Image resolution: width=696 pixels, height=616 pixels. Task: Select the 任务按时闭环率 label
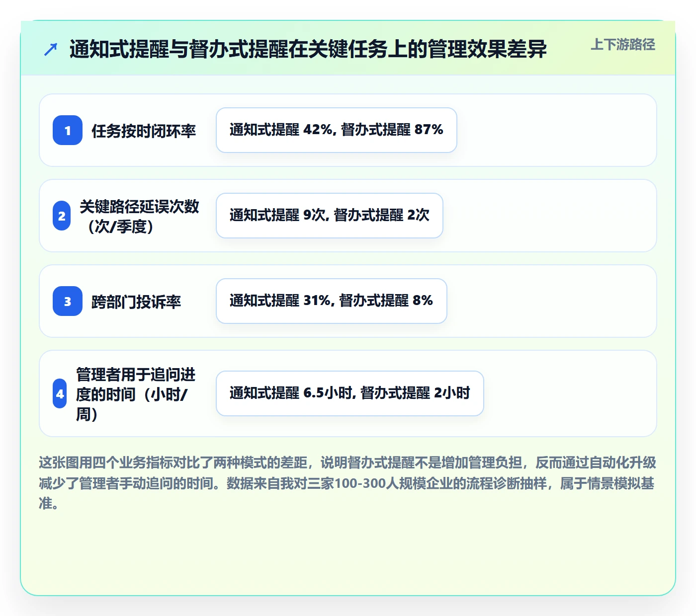(144, 131)
